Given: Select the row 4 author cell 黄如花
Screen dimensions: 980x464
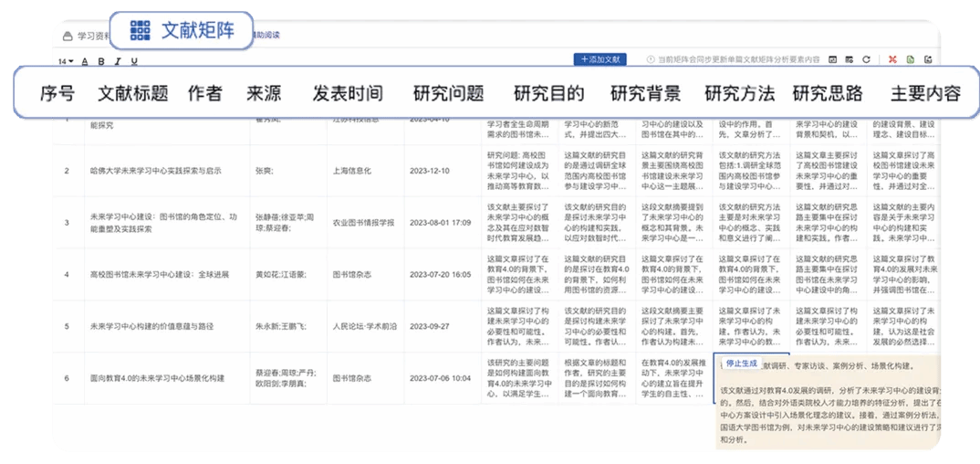Looking at the screenshot, I should pos(280,274).
